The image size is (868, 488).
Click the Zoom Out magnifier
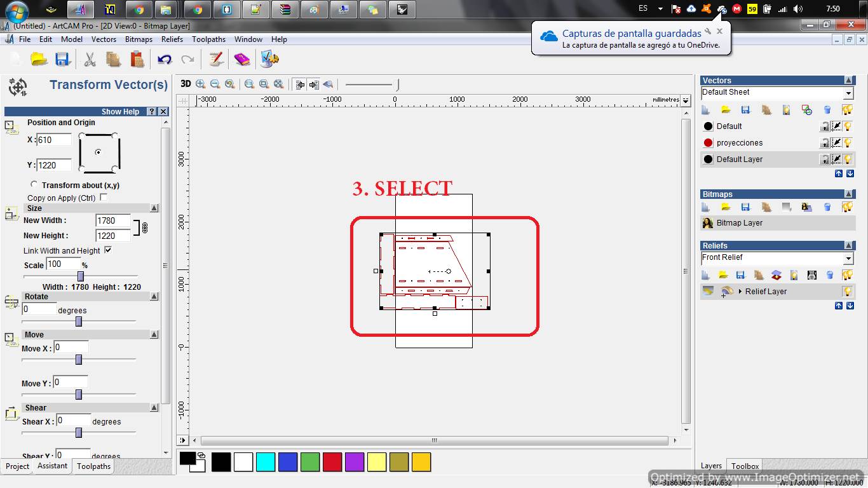coord(215,84)
